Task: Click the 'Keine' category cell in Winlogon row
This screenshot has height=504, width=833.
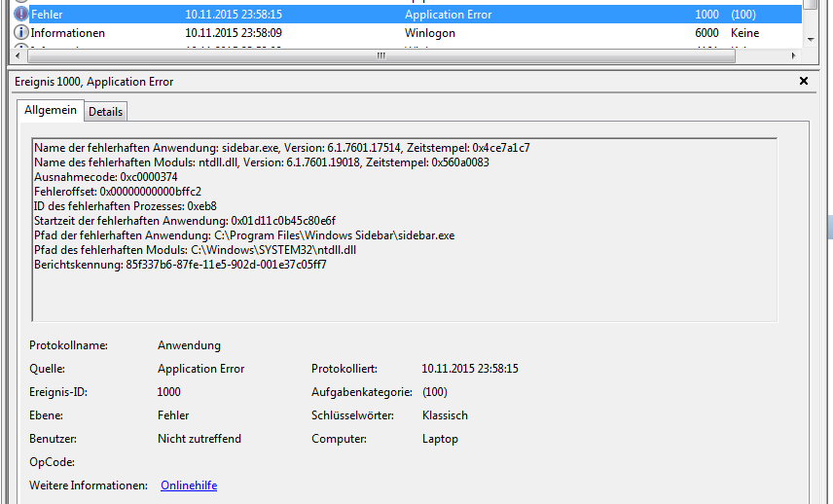Action: click(744, 33)
